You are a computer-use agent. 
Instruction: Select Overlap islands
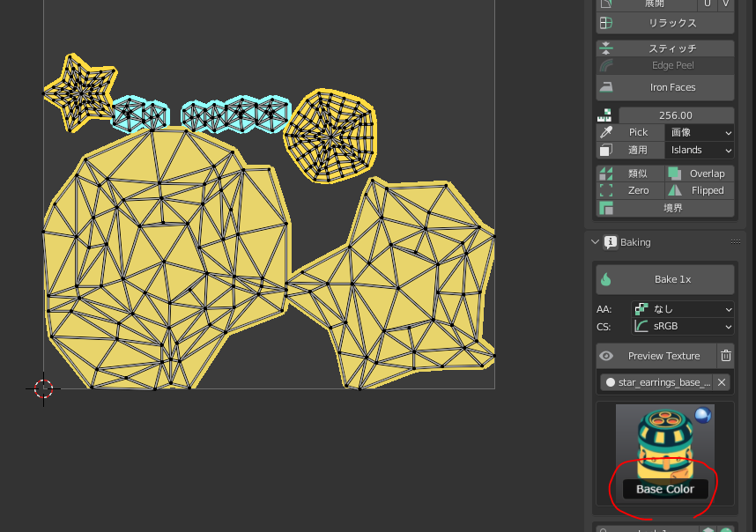[699, 174]
